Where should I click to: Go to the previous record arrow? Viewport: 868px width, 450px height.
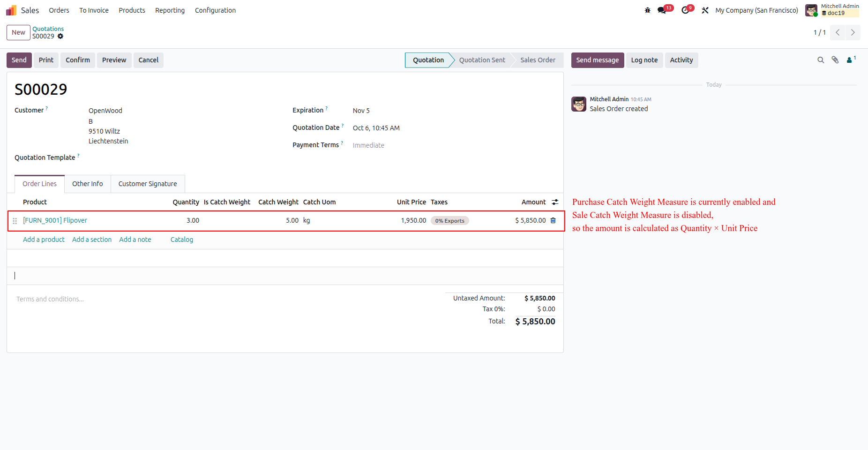pos(838,32)
